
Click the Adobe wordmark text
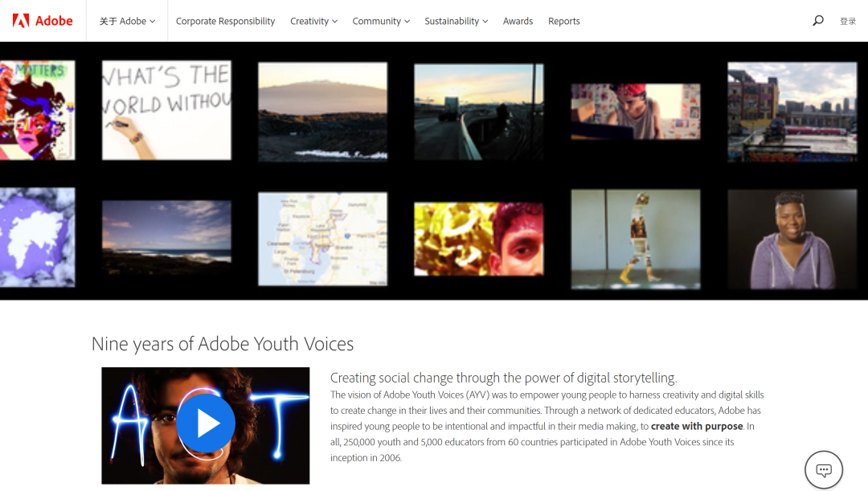[54, 21]
